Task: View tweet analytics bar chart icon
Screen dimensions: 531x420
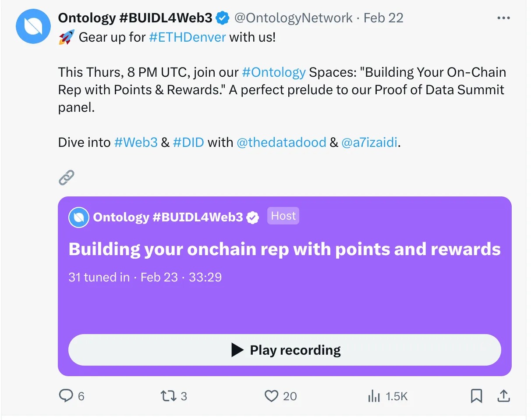Action: [x=374, y=396]
